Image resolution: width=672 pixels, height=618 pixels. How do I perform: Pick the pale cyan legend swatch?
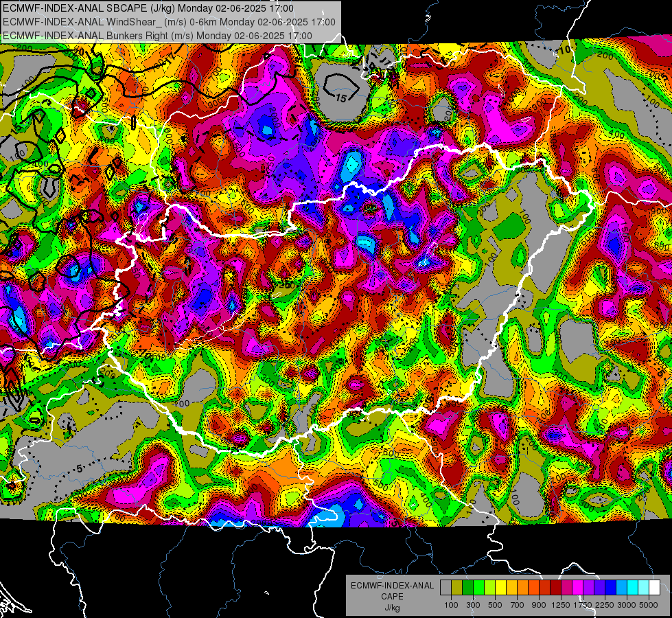(x=644, y=587)
